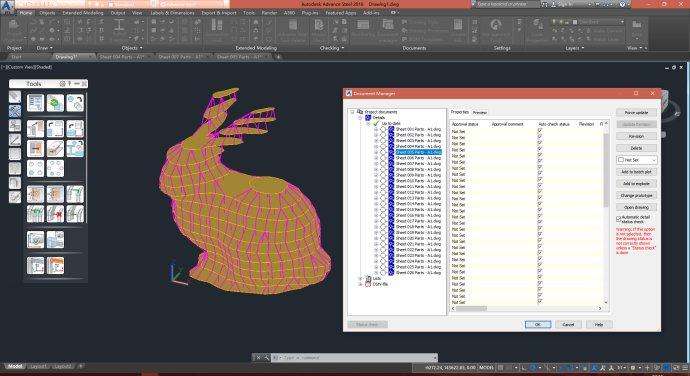
Task: Click the horizontal scrollbar in properties list
Action: click(x=526, y=309)
